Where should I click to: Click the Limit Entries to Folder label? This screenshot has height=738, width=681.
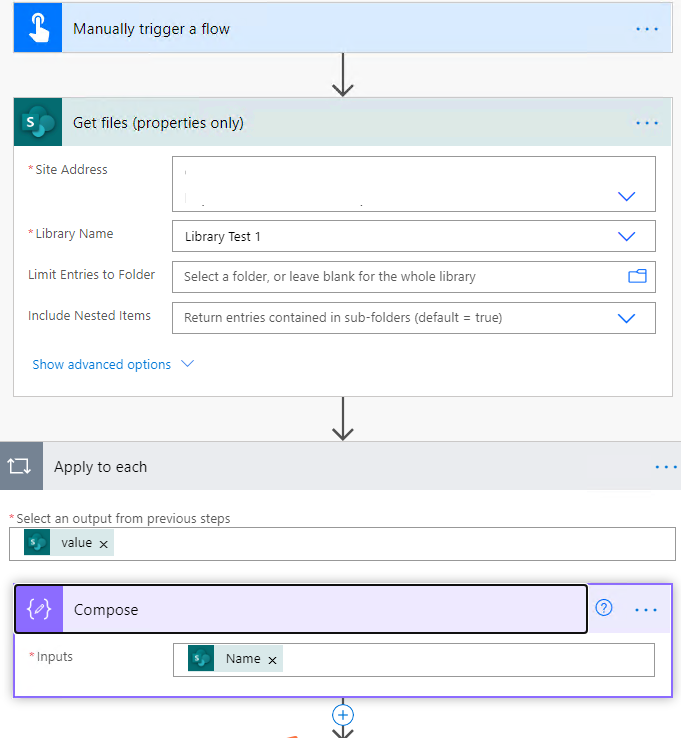[x=91, y=274]
